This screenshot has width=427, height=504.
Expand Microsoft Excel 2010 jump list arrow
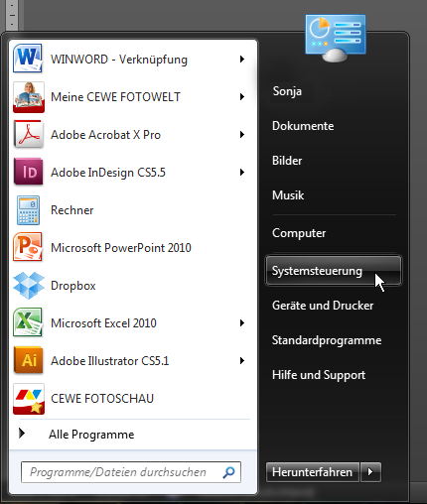point(242,323)
